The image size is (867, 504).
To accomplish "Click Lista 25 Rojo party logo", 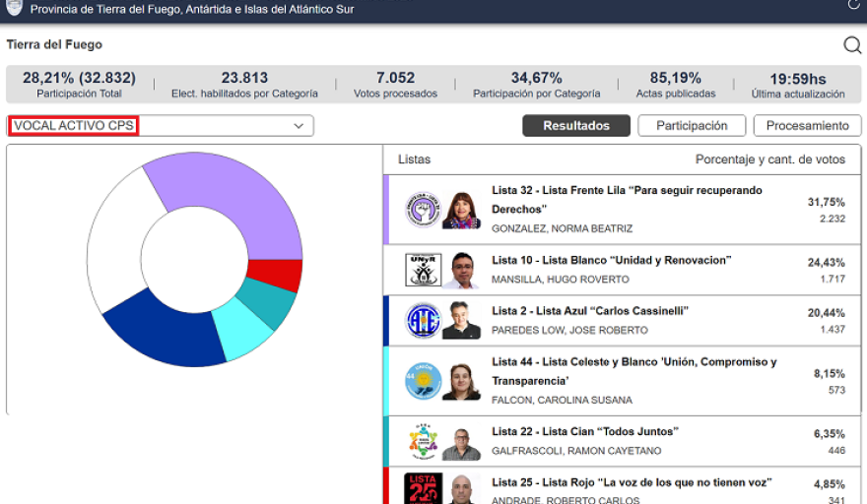I will 423,489.
